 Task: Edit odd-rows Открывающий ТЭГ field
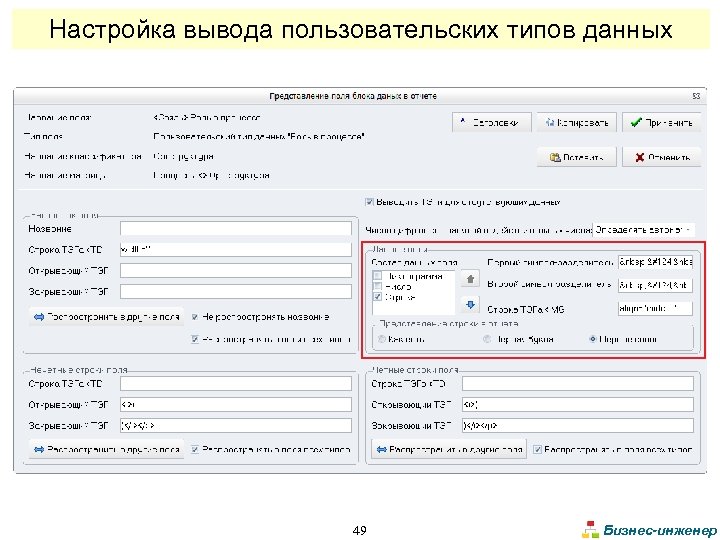236,405
